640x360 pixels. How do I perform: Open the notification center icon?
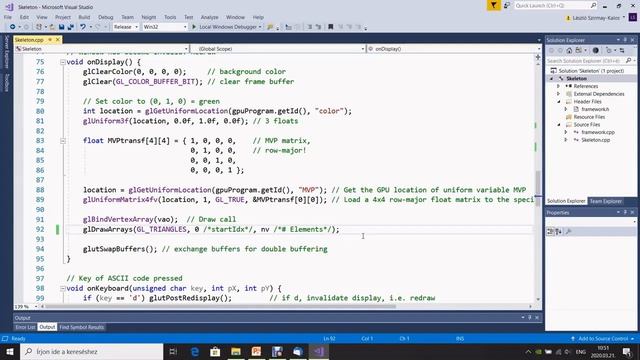point(627,351)
